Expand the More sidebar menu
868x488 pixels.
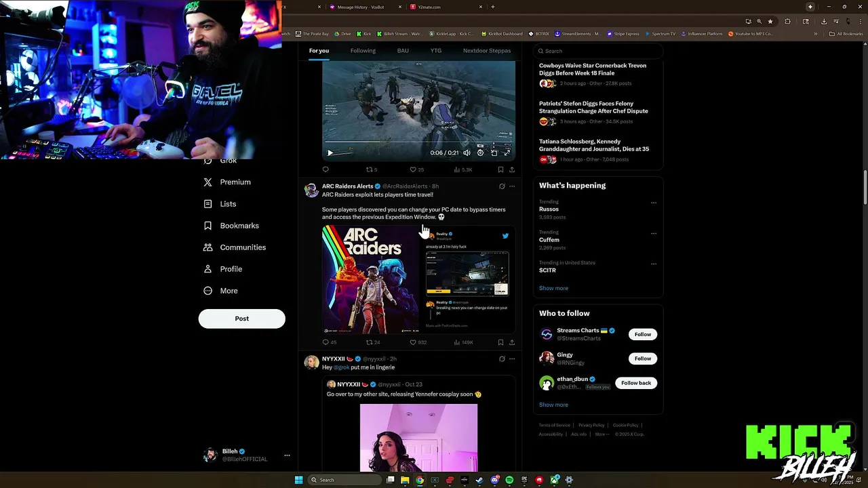pyautogui.click(x=221, y=291)
